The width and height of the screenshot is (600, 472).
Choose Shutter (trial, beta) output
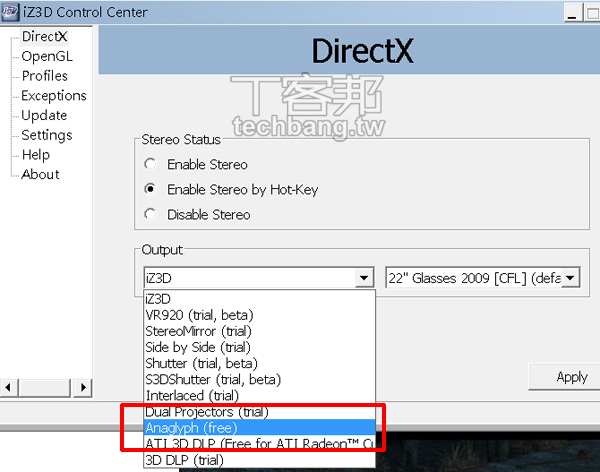click(x=259, y=363)
